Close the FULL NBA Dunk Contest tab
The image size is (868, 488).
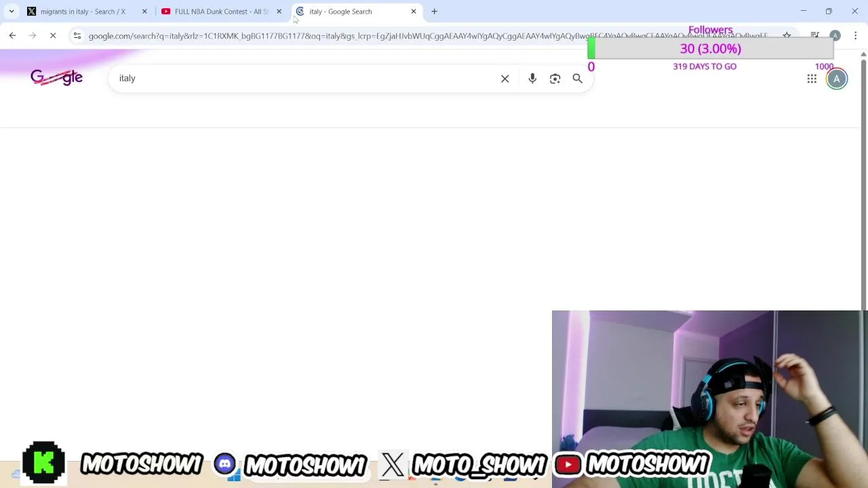click(x=279, y=12)
